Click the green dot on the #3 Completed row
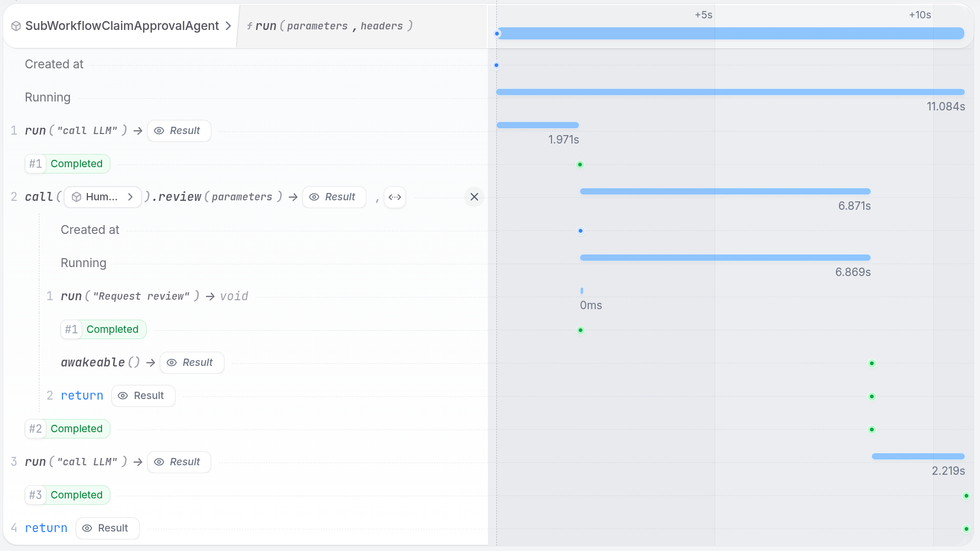 point(966,496)
